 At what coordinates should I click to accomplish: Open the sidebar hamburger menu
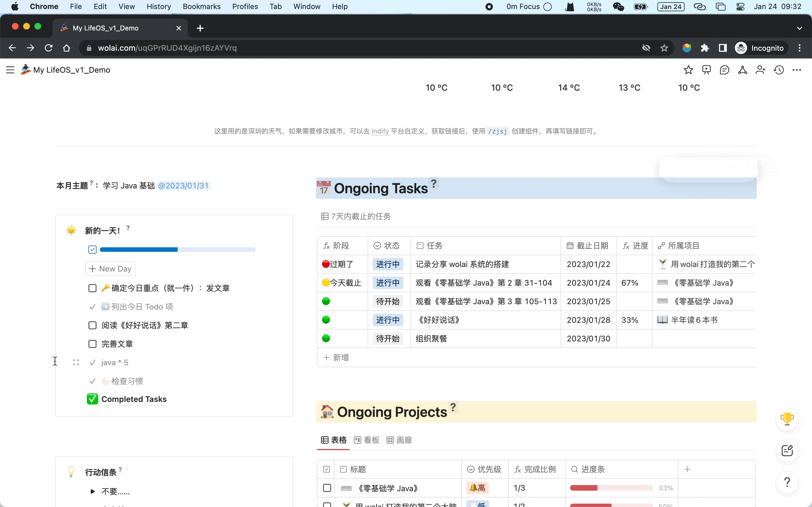click(x=10, y=70)
